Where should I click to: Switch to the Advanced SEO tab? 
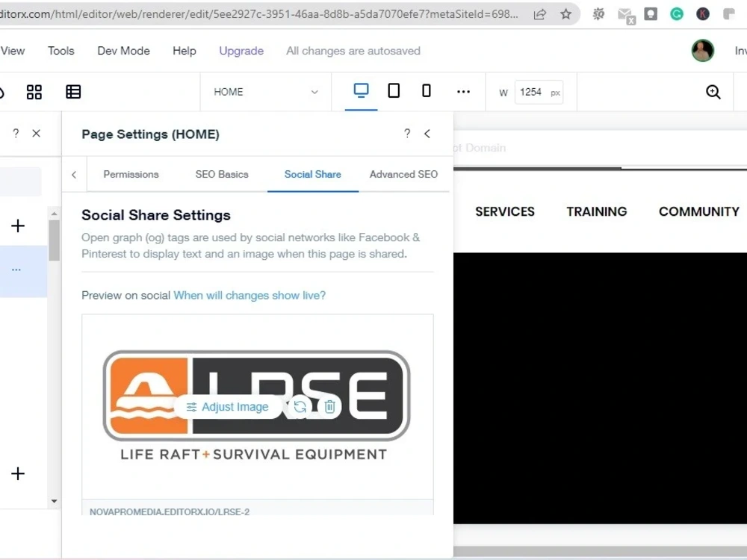403,174
